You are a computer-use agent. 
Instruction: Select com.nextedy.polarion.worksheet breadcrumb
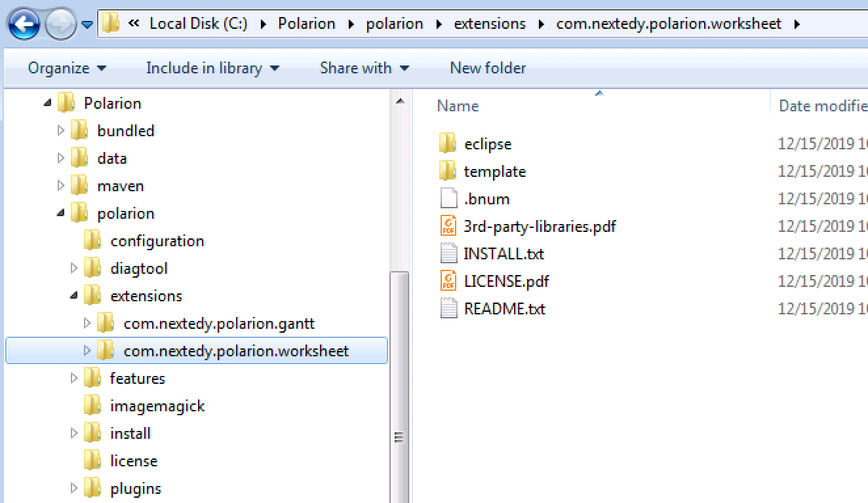point(669,24)
